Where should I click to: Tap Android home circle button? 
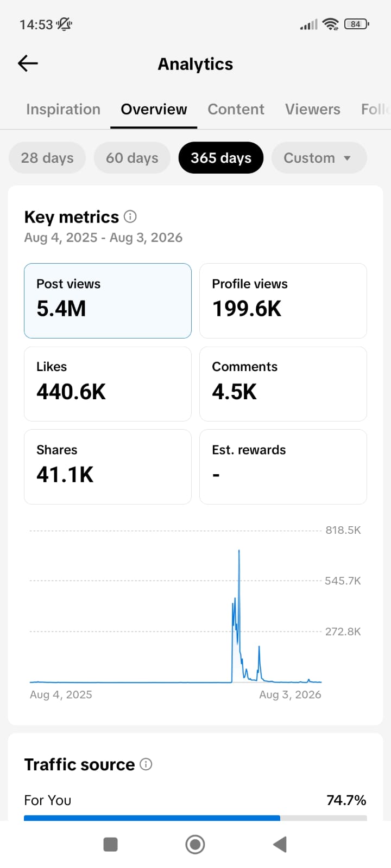point(195,844)
